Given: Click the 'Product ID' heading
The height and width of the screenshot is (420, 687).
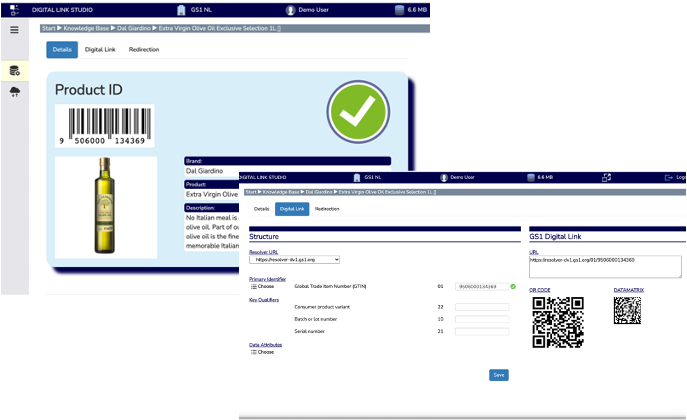Looking at the screenshot, I should coord(89,90).
